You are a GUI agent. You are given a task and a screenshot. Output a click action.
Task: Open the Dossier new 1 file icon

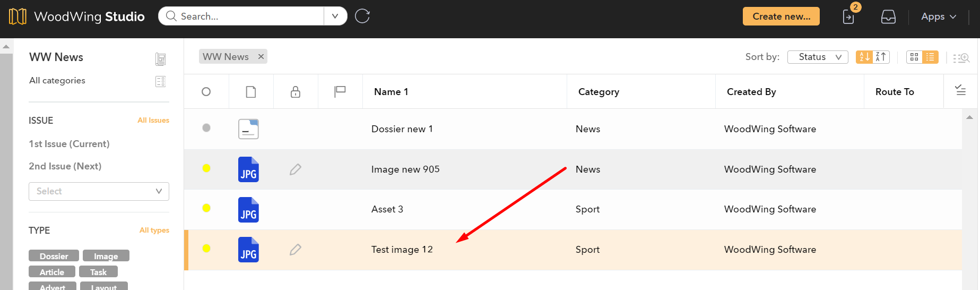pyautogui.click(x=248, y=129)
